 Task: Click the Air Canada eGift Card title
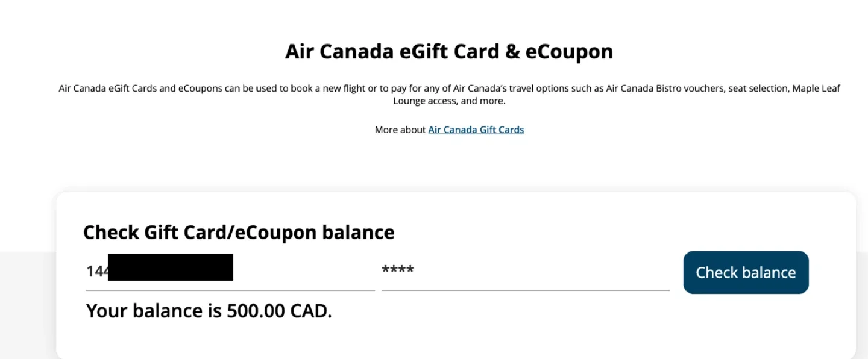[448, 51]
